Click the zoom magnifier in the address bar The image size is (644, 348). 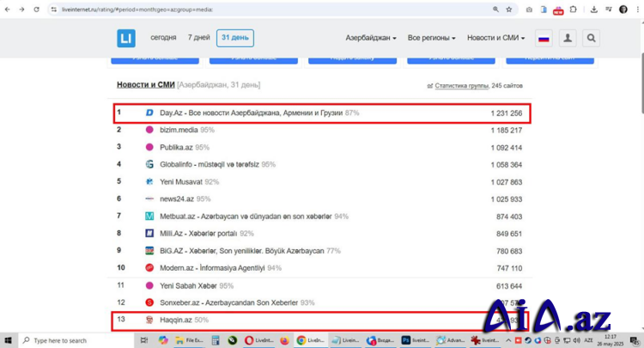[x=495, y=9]
